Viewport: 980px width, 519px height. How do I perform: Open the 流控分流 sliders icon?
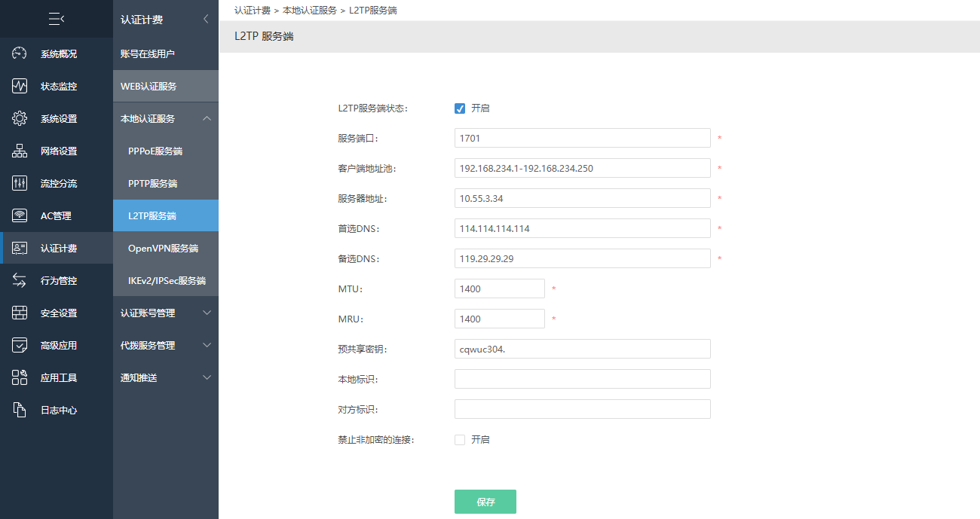click(x=20, y=184)
